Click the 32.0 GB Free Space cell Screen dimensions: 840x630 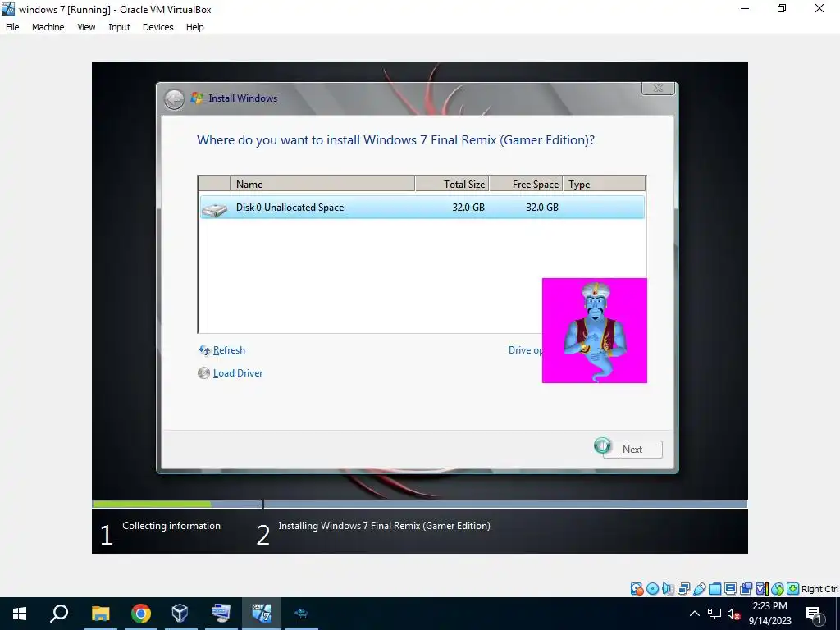pos(542,208)
